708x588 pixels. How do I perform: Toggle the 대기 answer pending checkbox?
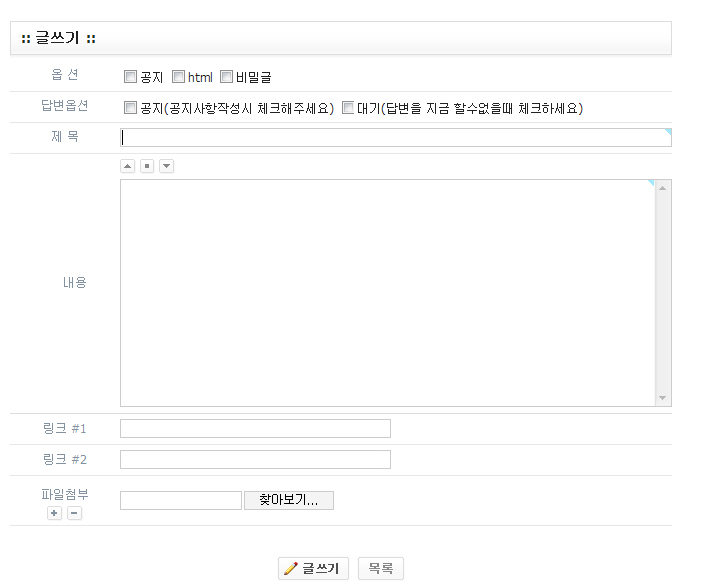pos(348,108)
